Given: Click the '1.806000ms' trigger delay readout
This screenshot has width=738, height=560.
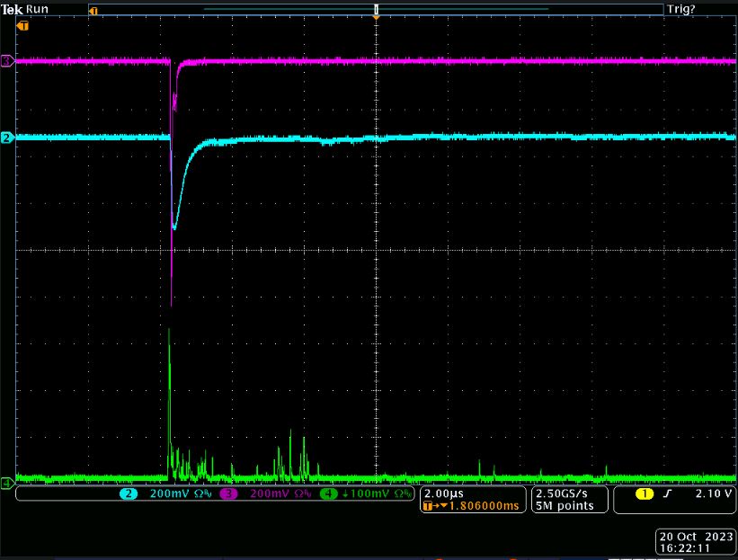Looking at the screenshot, I should coord(484,506).
